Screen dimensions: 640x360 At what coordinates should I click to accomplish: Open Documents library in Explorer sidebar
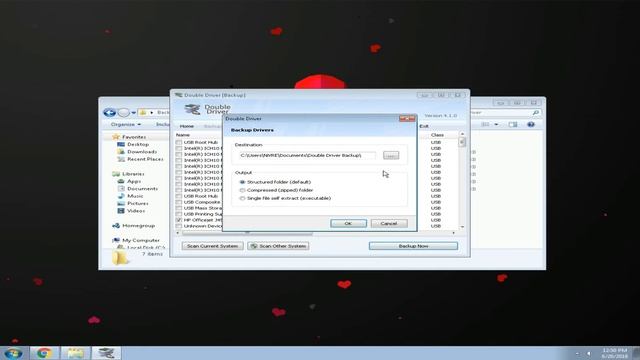click(x=142, y=189)
